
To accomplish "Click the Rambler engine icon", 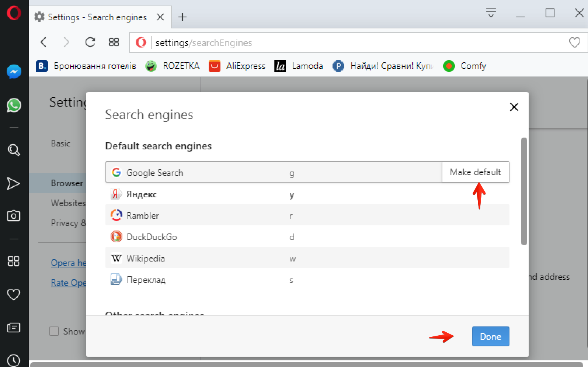I will click(x=116, y=215).
